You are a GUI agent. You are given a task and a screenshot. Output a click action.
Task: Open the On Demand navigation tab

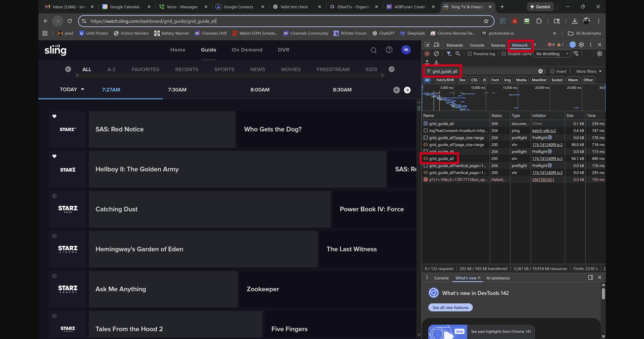click(x=247, y=50)
